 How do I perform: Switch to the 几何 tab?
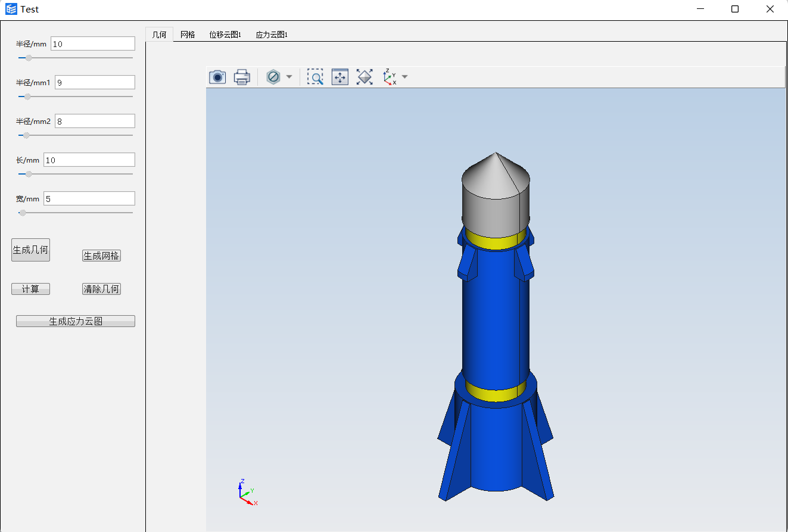pos(159,35)
